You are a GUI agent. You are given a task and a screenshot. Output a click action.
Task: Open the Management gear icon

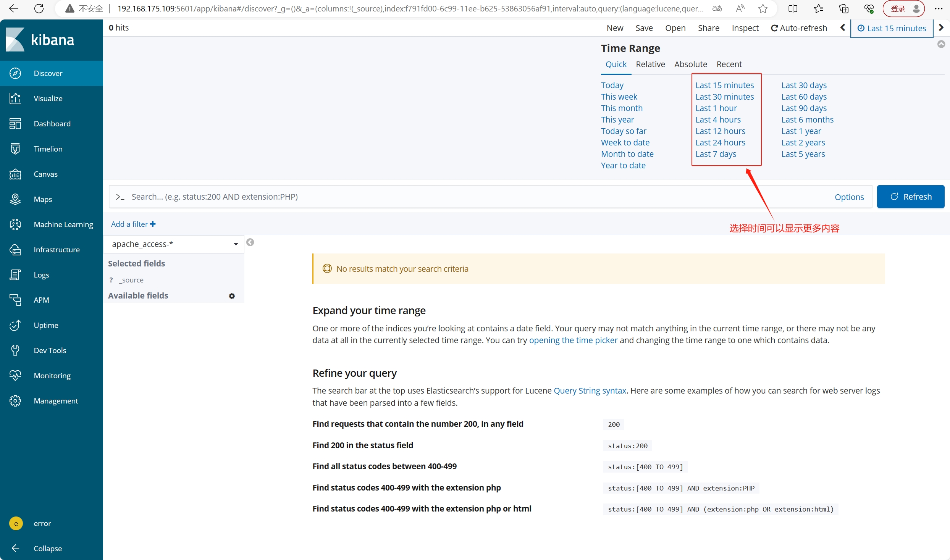[15, 401]
